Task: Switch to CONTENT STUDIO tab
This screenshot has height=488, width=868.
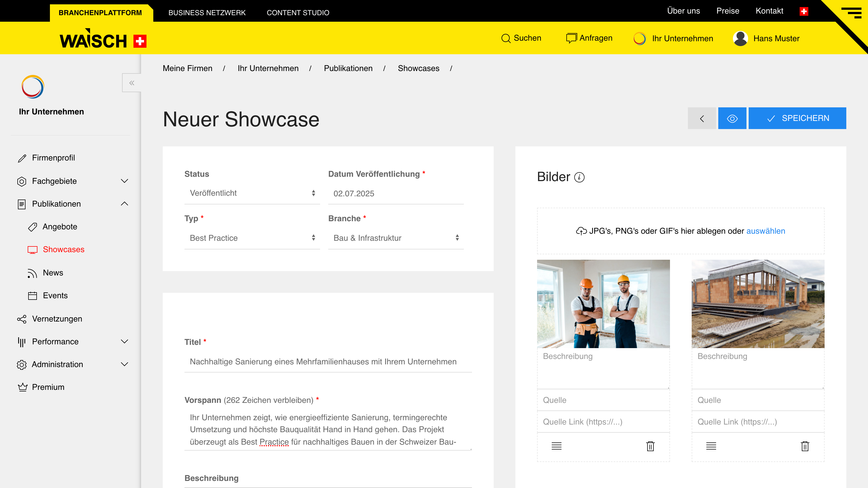Action: pos(298,13)
